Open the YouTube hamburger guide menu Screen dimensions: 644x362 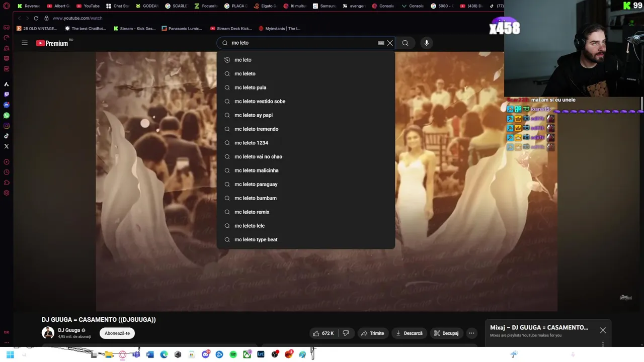click(x=25, y=43)
